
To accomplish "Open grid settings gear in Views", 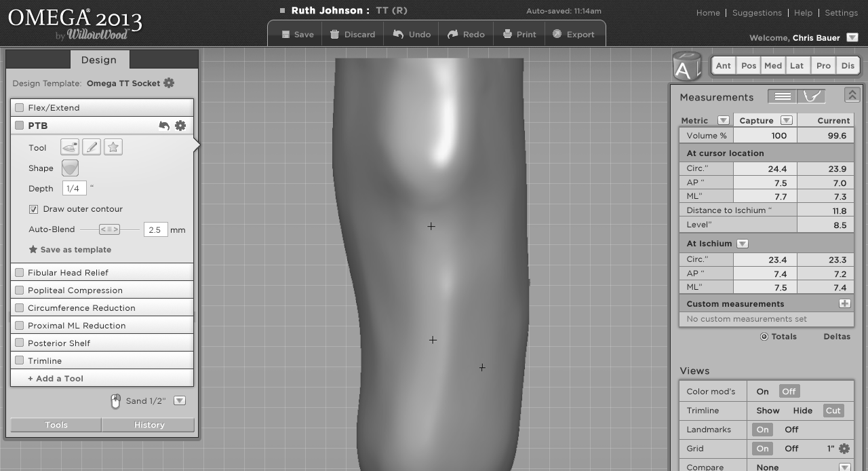I will 844,449.
